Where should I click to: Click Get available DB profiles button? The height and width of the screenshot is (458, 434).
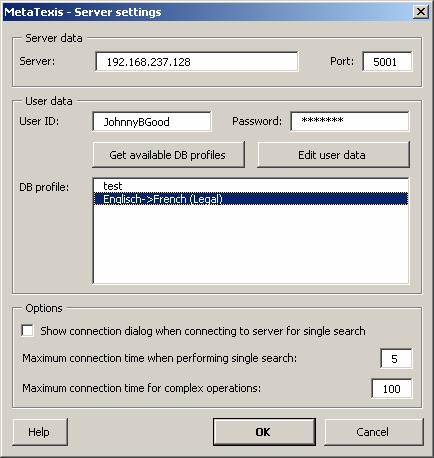168,155
